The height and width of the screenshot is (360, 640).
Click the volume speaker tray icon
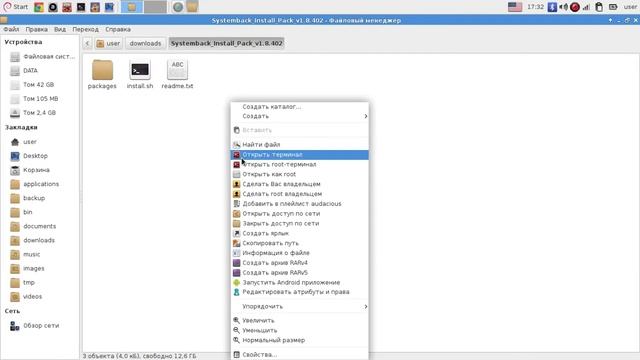[563, 7]
